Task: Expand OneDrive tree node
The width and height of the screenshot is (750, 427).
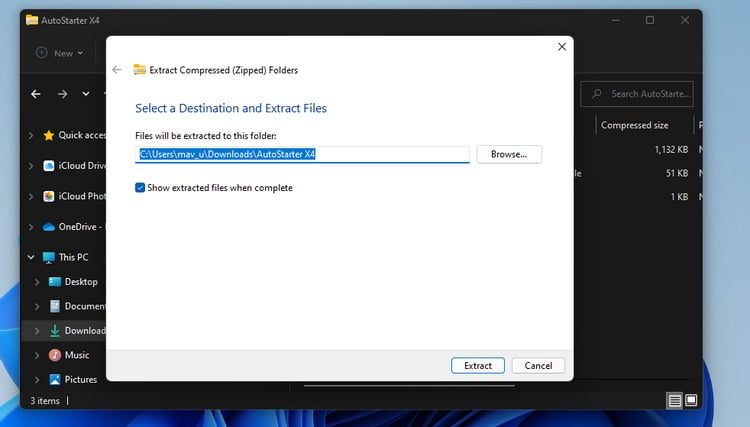Action: (x=31, y=227)
